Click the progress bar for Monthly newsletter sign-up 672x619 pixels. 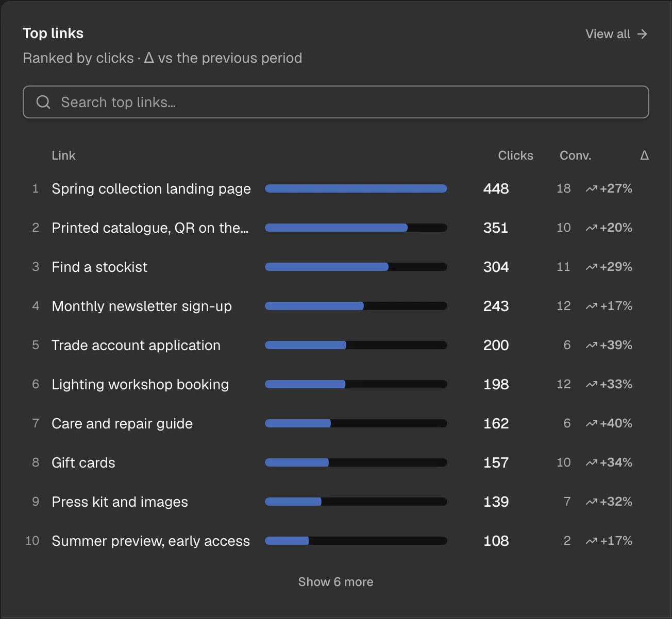[356, 306]
